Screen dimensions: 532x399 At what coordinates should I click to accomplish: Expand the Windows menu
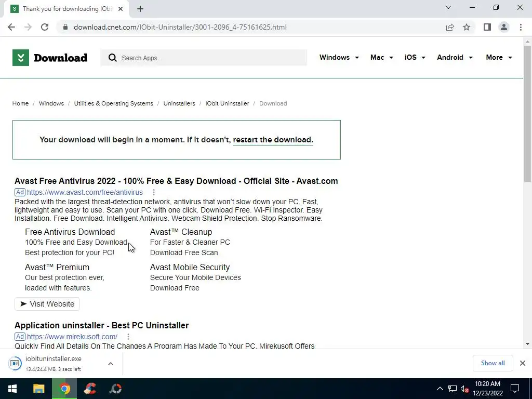coord(339,57)
